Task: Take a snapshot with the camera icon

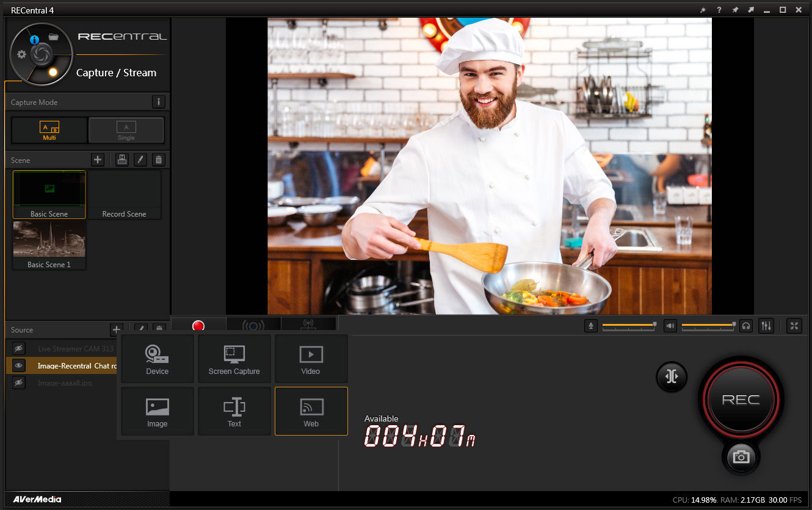Action: [x=741, y=457]
